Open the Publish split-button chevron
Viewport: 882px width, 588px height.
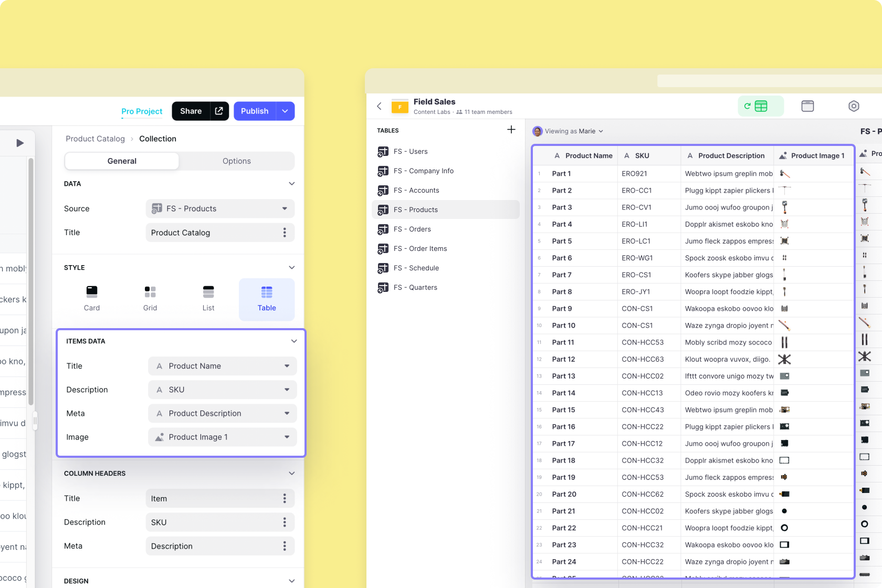point(285,111)
